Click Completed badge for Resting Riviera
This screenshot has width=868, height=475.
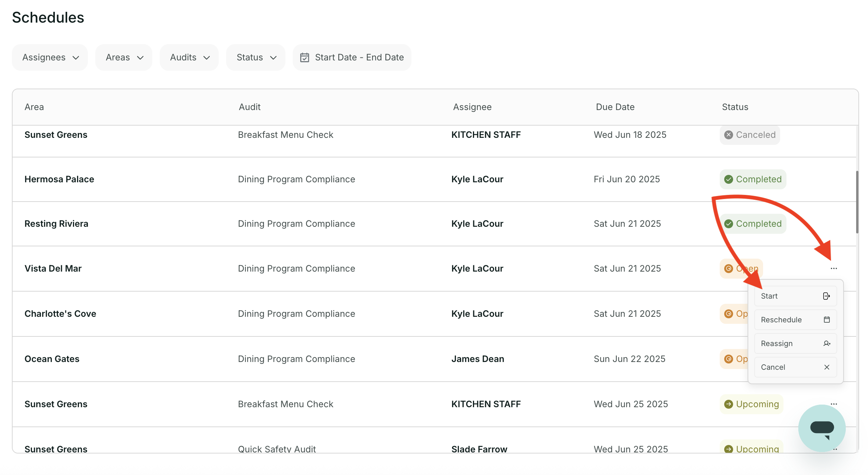coord(753,224)
